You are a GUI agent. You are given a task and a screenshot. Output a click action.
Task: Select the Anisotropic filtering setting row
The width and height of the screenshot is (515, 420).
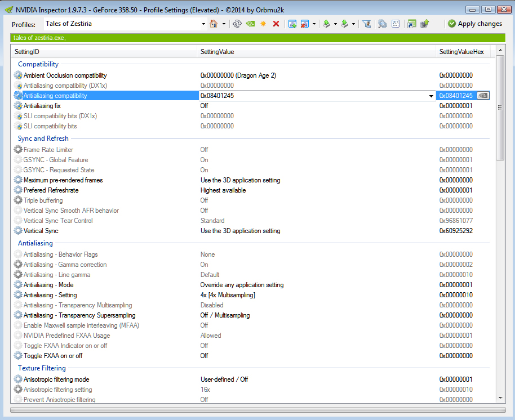pyautogui.click(x=252, y=390)
